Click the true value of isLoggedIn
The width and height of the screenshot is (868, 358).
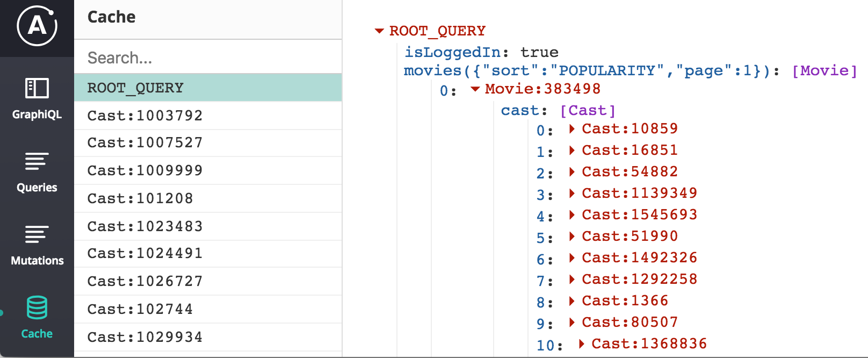click(539, 52)
